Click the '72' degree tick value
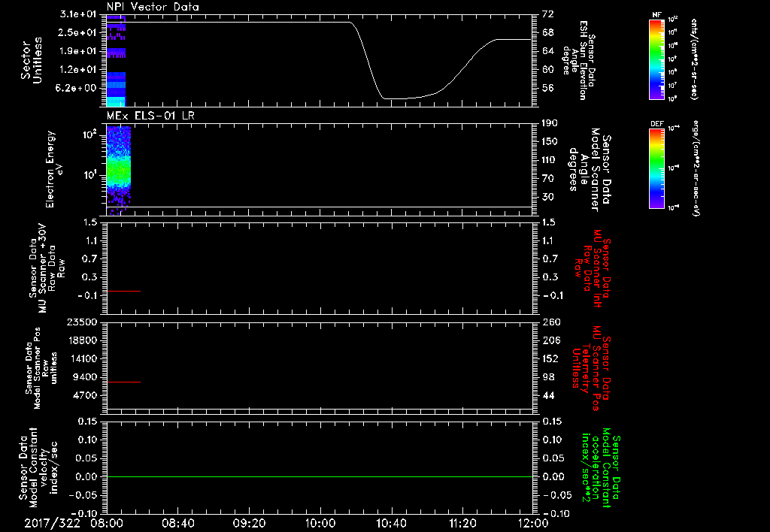The width and height of the screenshot is (770, 532). pos(547,14)
